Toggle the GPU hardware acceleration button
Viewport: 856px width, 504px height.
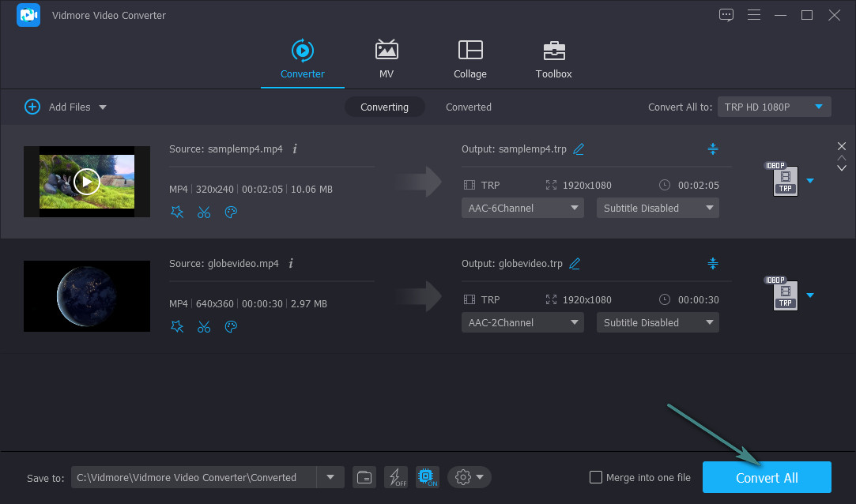tap(428, 477)
